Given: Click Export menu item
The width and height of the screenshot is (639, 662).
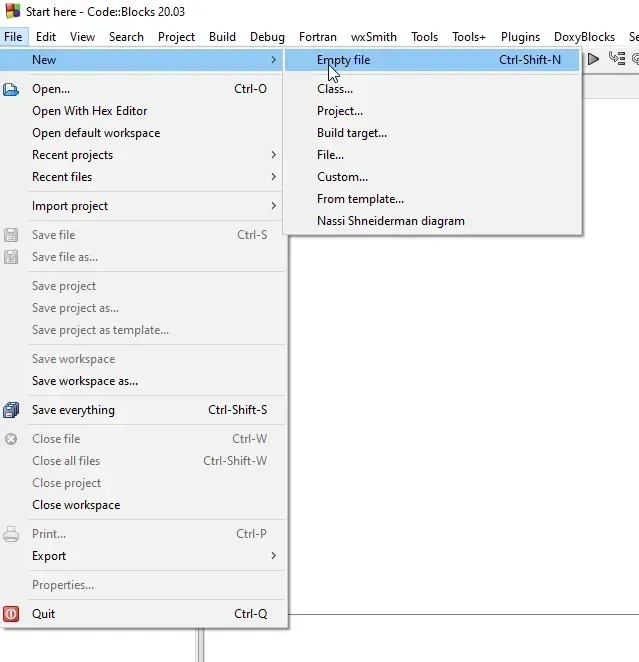Looking at the screenshot, I should 143,556.
